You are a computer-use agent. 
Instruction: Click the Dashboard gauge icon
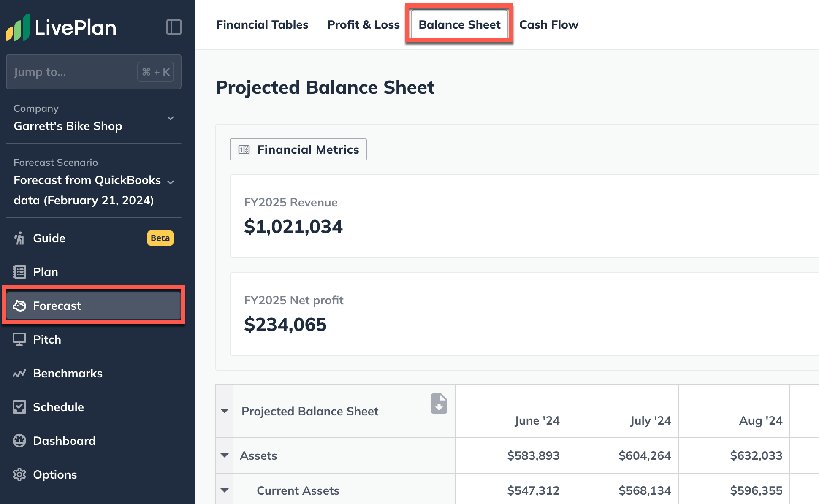(19, 441)
